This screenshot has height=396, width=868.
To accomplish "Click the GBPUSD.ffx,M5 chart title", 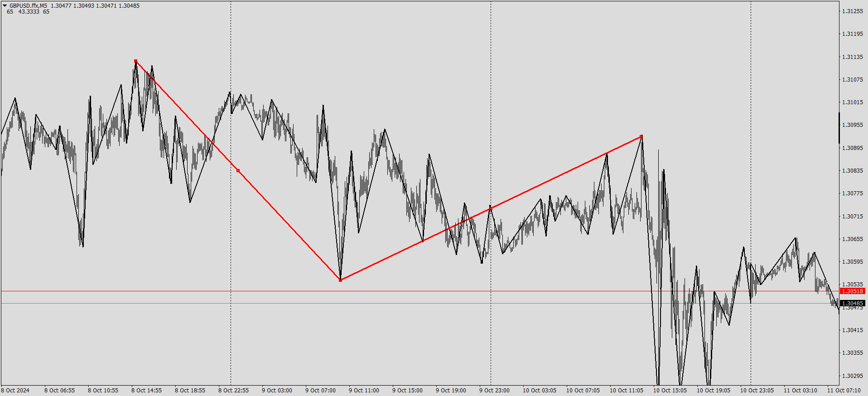I will click(x=28, y=6).
